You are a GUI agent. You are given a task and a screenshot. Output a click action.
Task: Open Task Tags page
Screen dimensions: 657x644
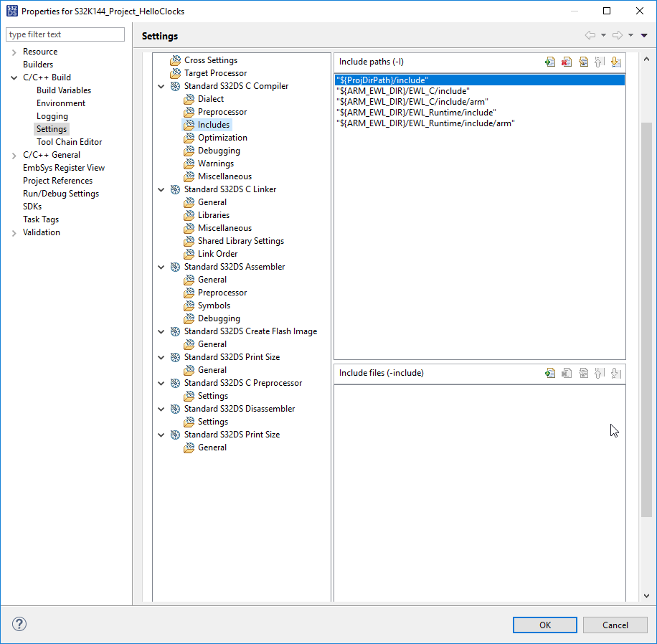(x=41, y=219)
